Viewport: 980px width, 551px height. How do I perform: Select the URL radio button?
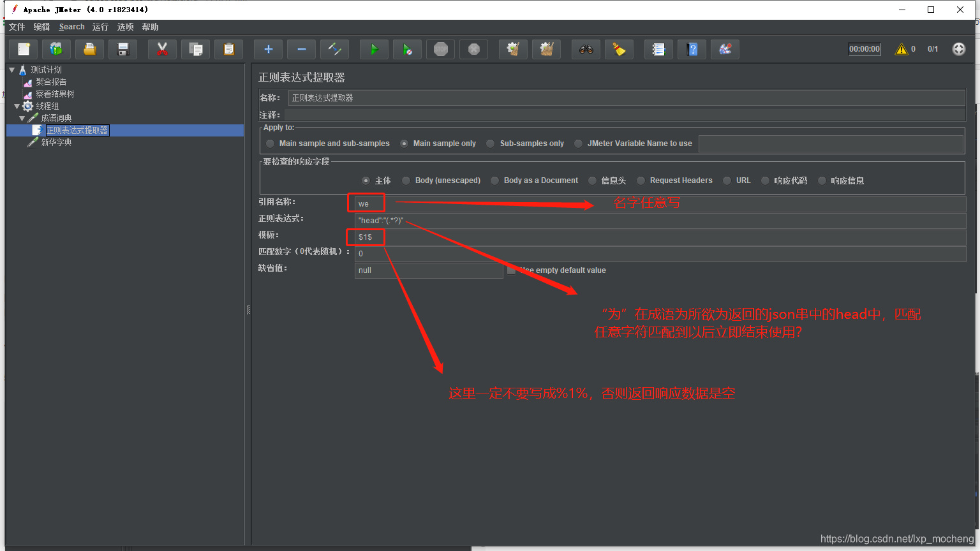pyautogui.click(x=727, y=180)
